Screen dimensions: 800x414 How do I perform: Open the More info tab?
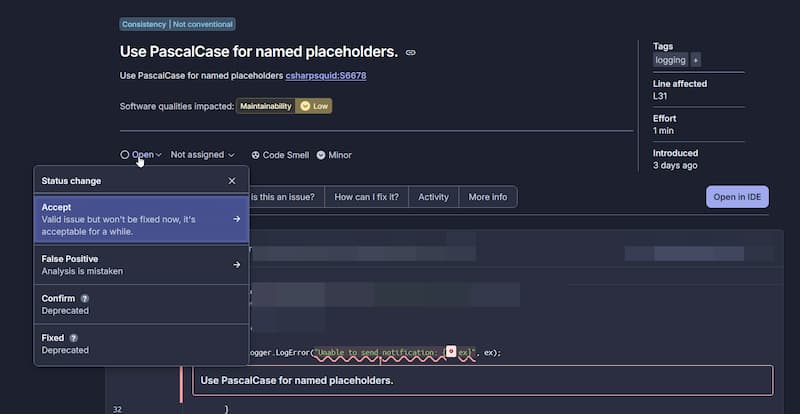[487, 197]
